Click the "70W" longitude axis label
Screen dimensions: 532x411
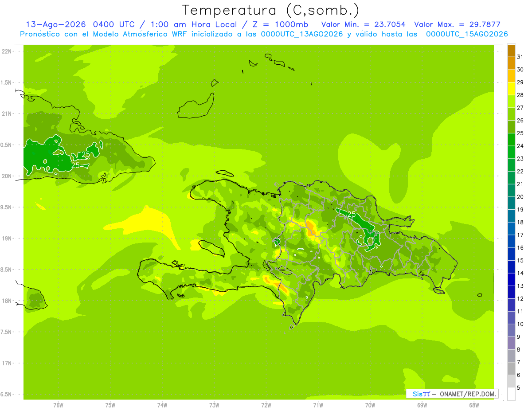370,405
